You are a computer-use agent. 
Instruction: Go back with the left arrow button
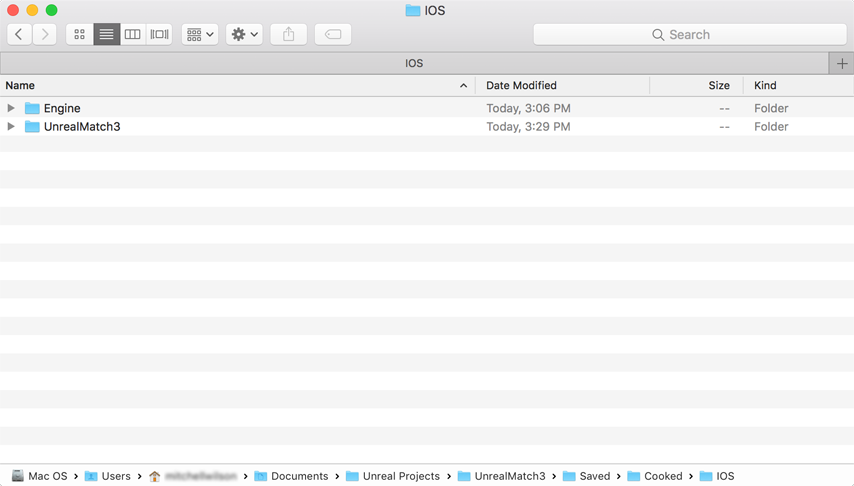coord(19,34)
